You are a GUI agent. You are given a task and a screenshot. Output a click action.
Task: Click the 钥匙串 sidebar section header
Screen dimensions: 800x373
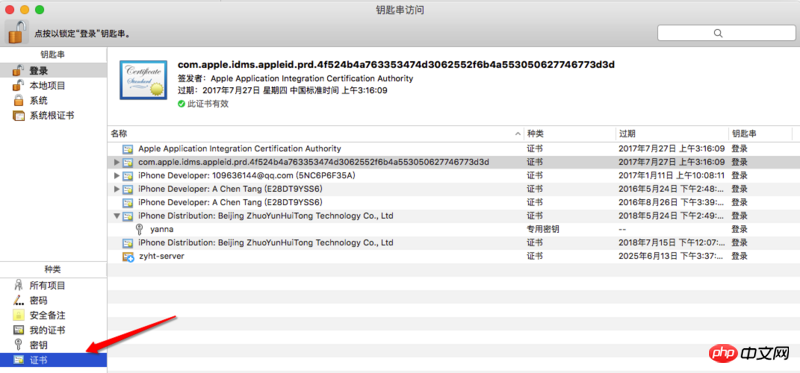coord(53,55)
